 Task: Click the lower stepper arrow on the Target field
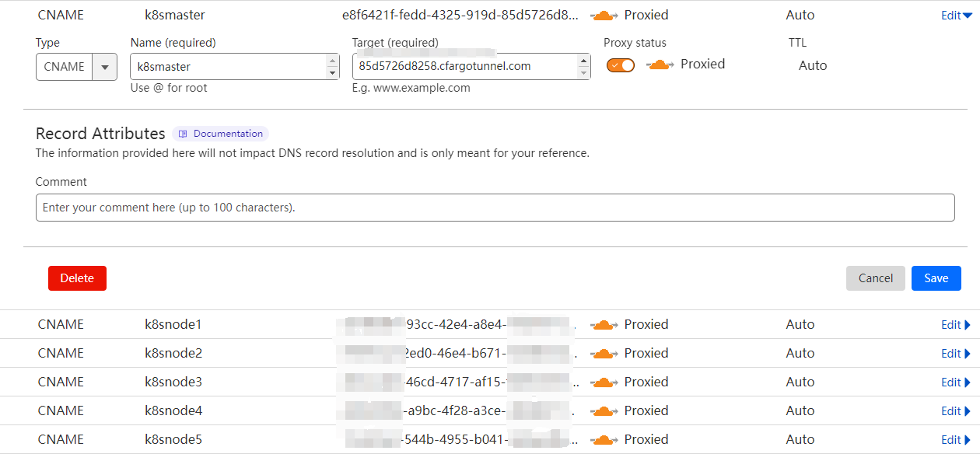pyautogui.click(x=583, y=71)
